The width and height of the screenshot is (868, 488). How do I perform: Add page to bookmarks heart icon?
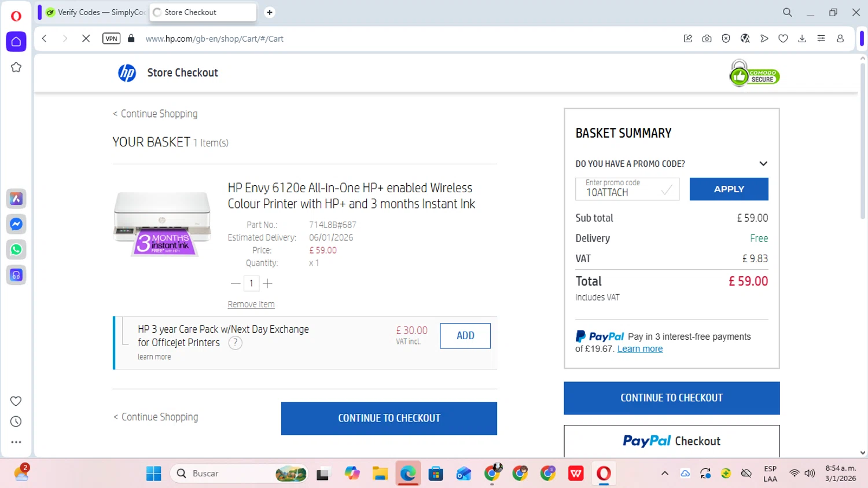(783, 39)
